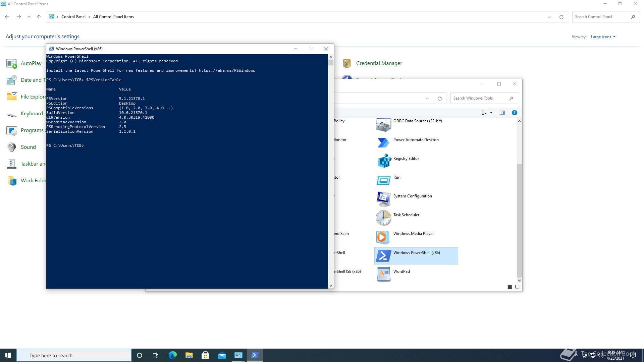This screenshot has width=644, height=362.
Task: Toggle preview pane in Windows Tools
Action: pos(502,113)
